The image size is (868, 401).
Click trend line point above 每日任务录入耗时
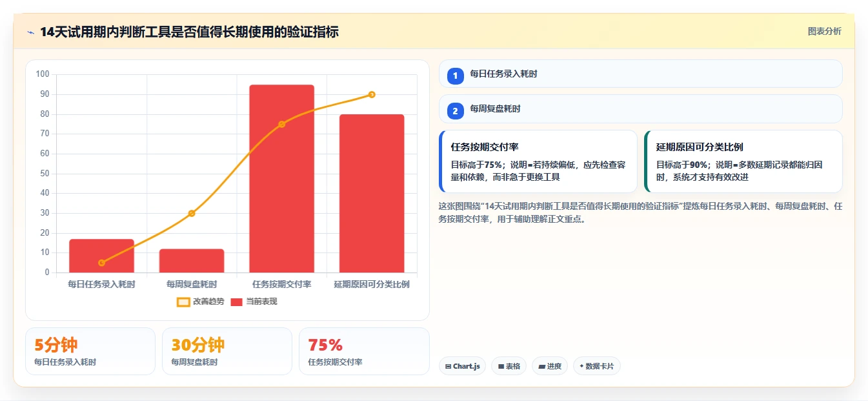101,263
